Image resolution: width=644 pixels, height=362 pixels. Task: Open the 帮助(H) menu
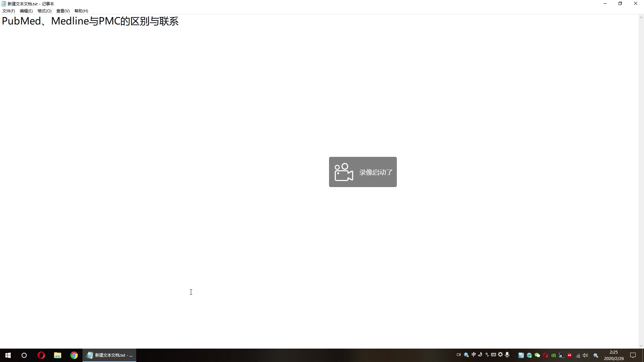pos(81,11)
